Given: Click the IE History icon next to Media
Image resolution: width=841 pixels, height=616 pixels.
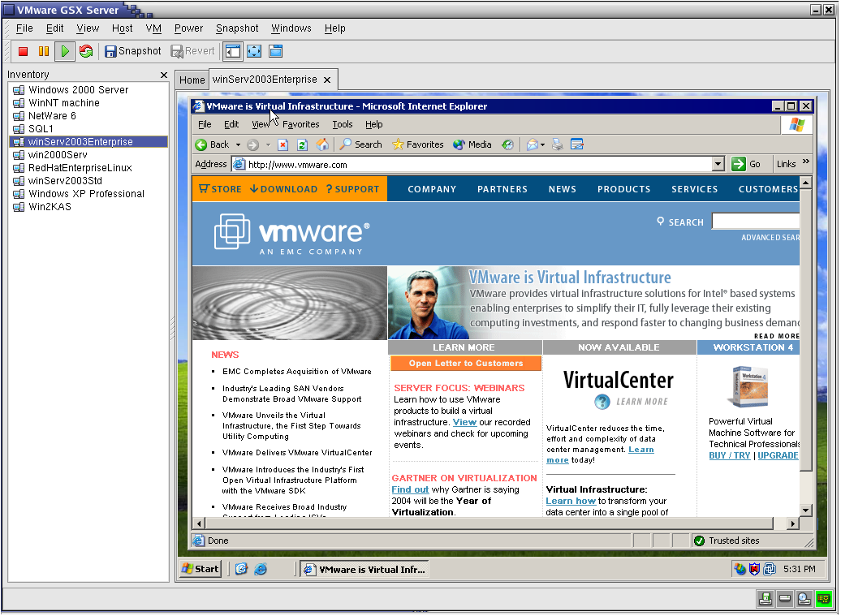Looking at the screenshot, I should pos(507,144).
